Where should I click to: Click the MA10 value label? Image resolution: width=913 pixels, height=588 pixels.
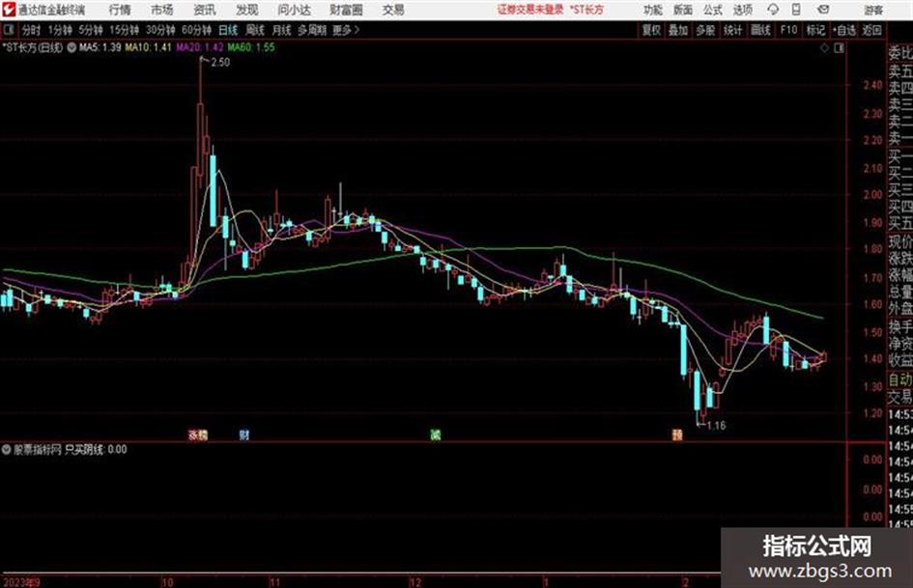149,47
